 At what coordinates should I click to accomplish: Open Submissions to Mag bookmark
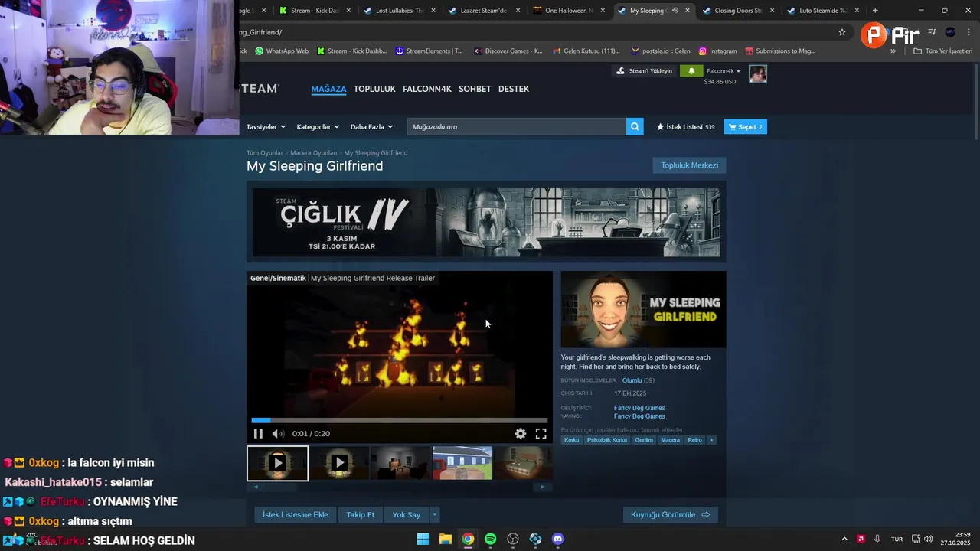coord(780,51)
